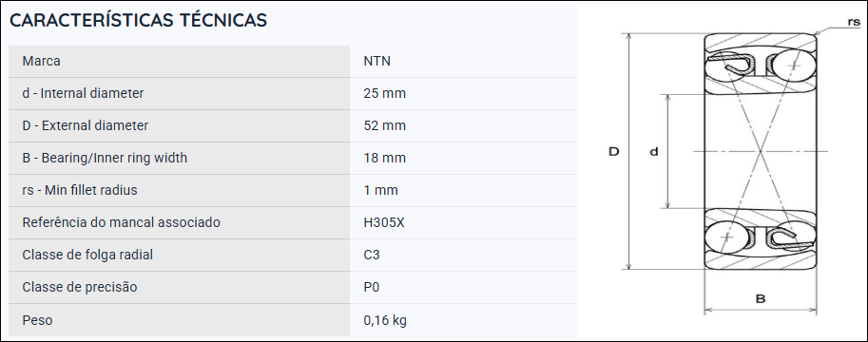This screenshot has height=342, width=868.
Task: Select the d - Internal diameter row label
Action: point(83,93)
